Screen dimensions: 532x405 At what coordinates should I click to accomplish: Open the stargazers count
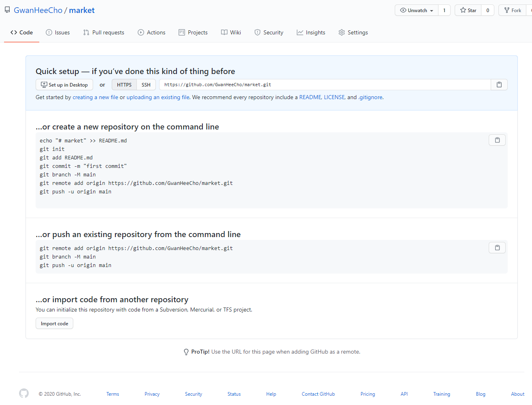488,11
